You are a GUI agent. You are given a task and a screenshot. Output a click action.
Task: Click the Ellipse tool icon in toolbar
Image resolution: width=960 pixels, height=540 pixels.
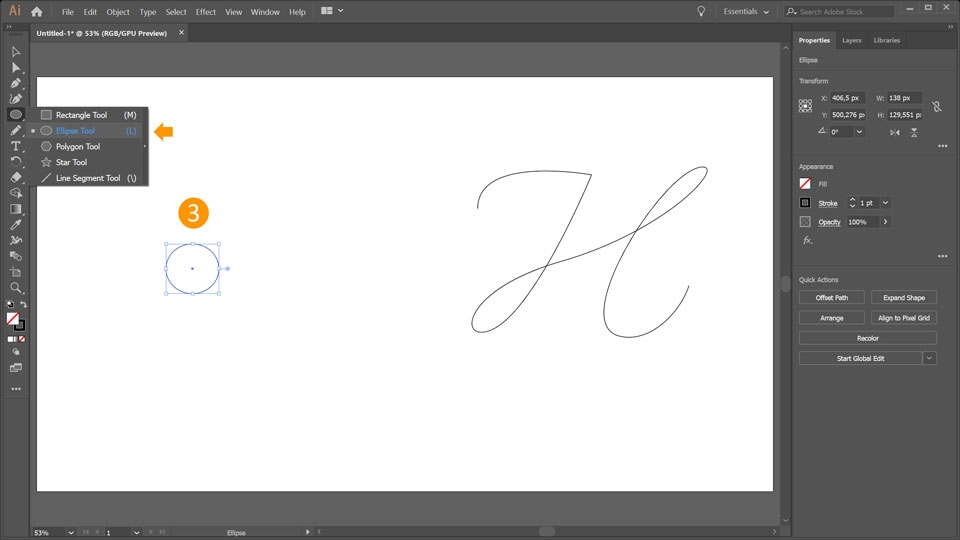[x=16, y=114]
